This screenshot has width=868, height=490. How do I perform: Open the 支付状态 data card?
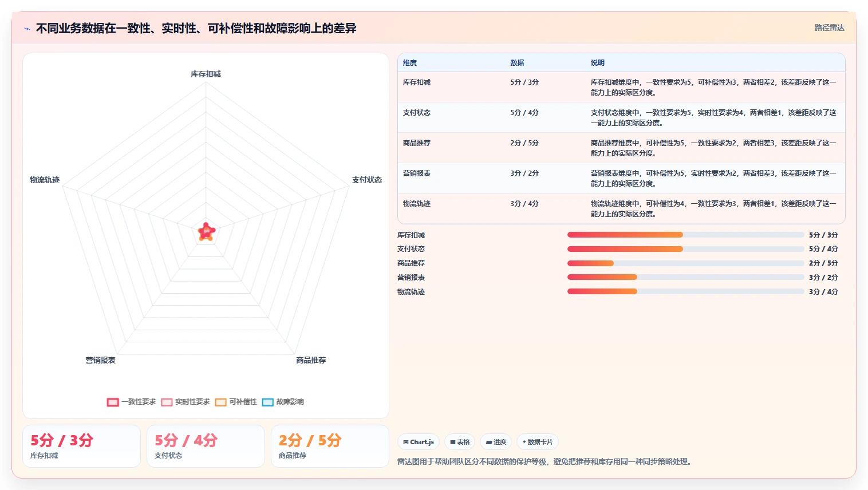[206, 446]
